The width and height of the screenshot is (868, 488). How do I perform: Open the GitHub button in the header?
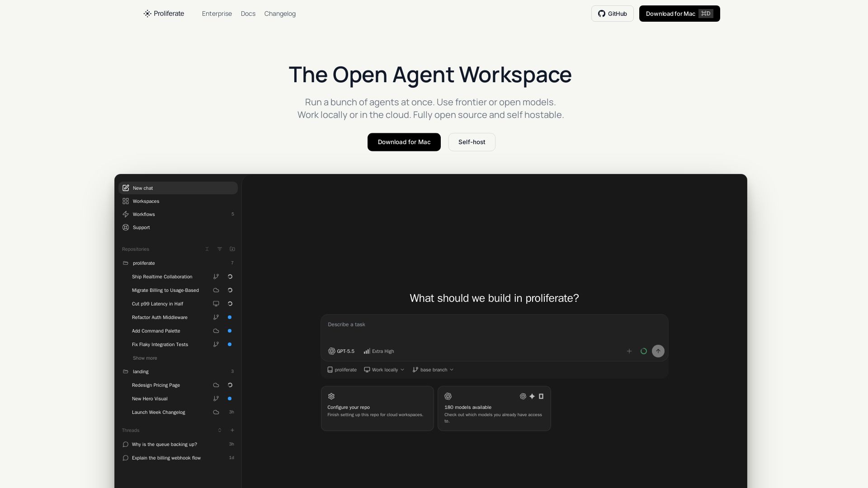coord(613,14)
